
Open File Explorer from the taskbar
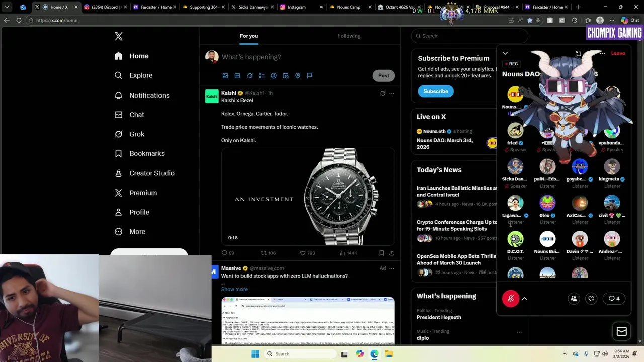pos(389,354)
